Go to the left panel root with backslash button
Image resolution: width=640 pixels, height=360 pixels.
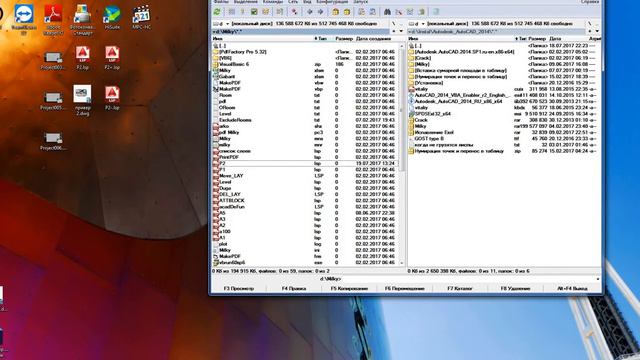click(394, 24)
